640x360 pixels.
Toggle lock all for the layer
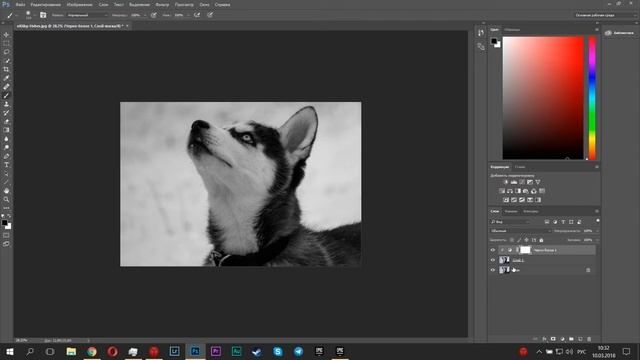542,240
